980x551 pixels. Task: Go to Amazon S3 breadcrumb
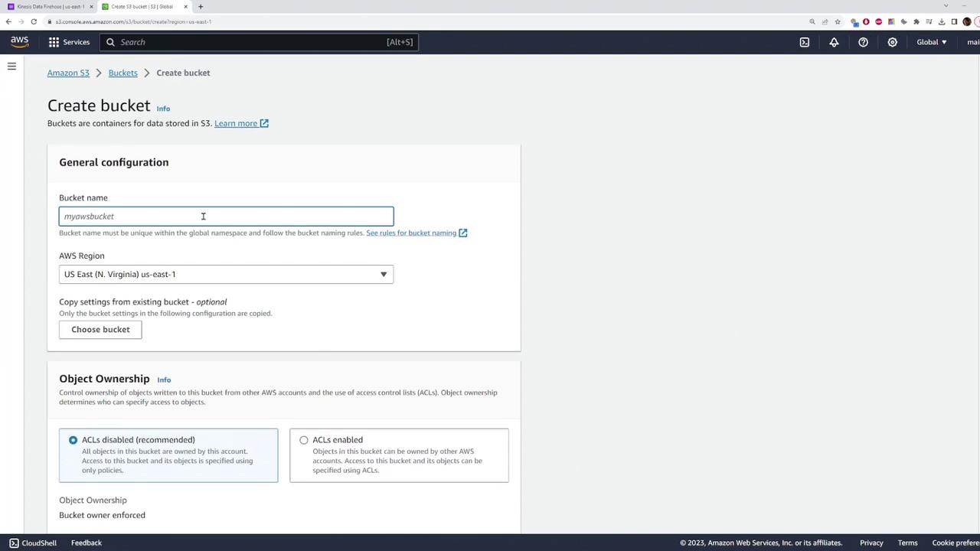(x=68, y=73)
